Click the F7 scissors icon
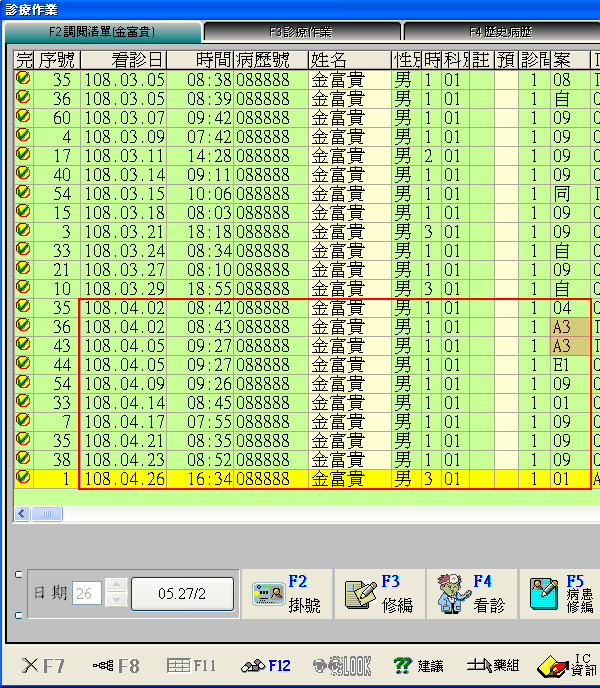The image size is (600, 688). pyautogui.click(x=43, y=665)
